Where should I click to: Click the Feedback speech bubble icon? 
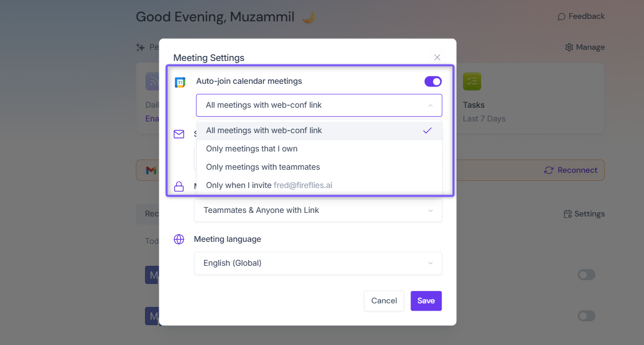click(562, 17)
